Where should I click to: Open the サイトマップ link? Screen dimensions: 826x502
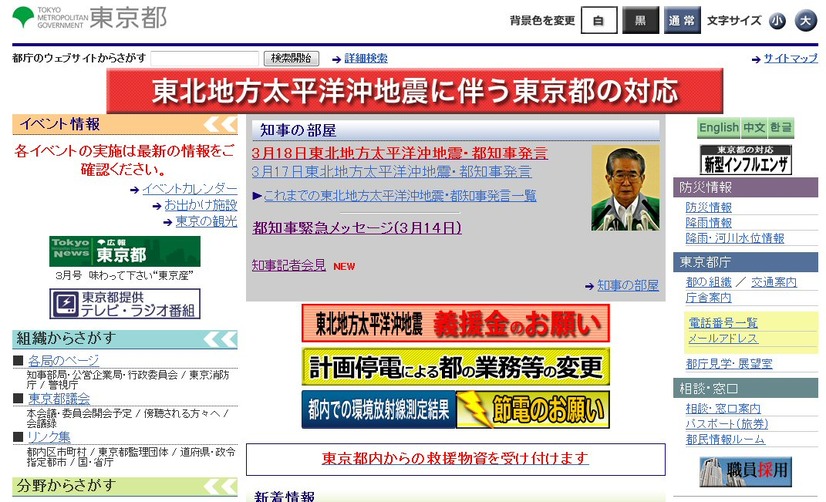[x=791, y=58]
